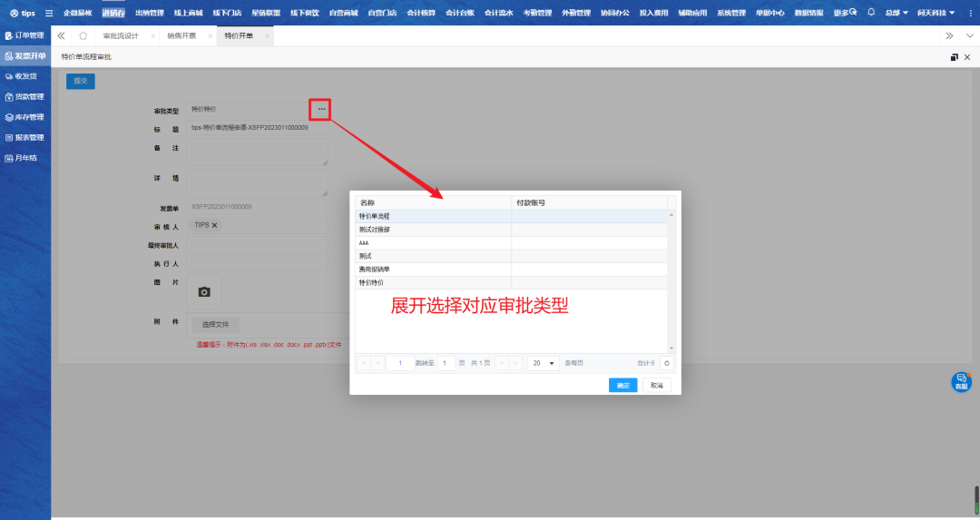This screenshot has height=520, width=980.
Task: Click the notification bell icon
Action: coord(871,13)
